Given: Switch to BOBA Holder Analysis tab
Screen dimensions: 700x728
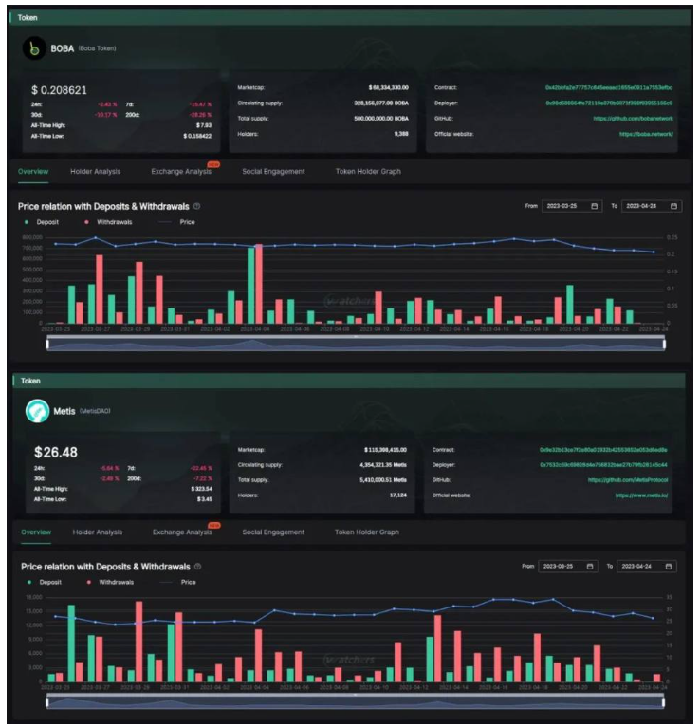Looking at the screenshot, I should [95, 171].
